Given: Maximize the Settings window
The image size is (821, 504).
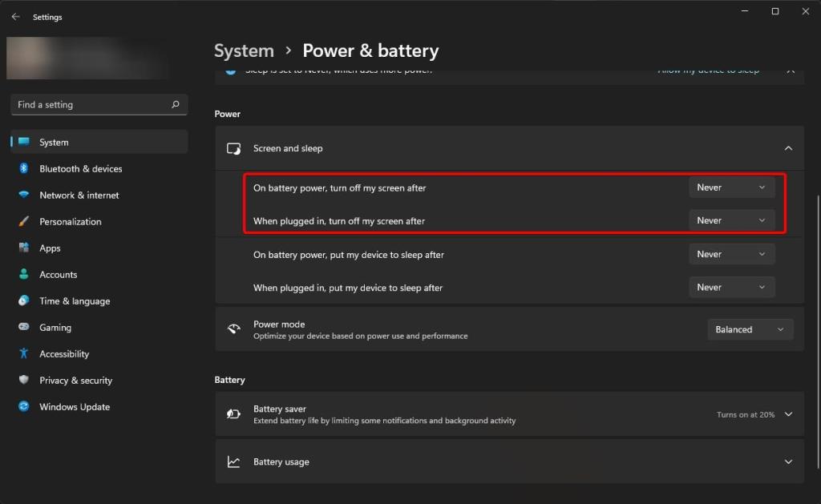Looking at the screenshot, I should point(775,11).
